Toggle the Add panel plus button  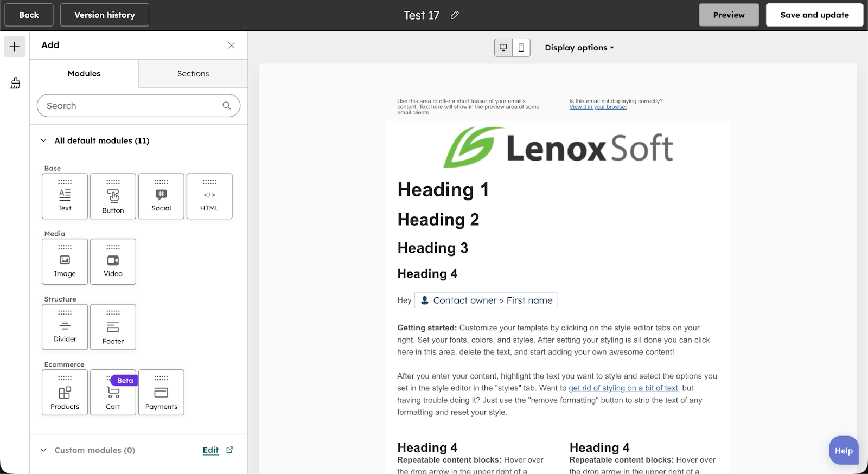[x=15, y=47]
